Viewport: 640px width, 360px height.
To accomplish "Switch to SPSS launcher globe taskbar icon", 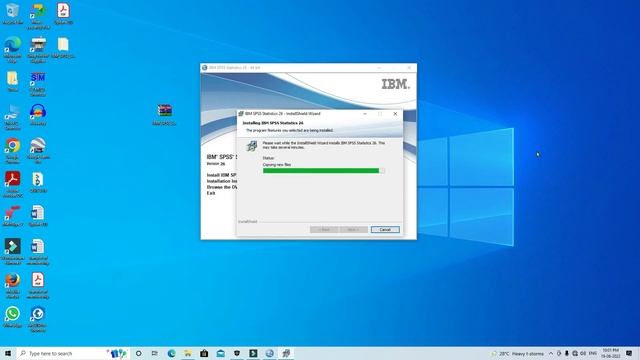I will click(x=269, y=353).
